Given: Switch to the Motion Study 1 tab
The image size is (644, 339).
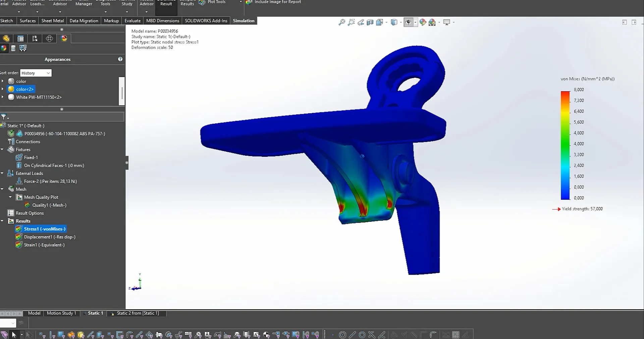Looking at the screenshot, I should click(x=62, y=313).
